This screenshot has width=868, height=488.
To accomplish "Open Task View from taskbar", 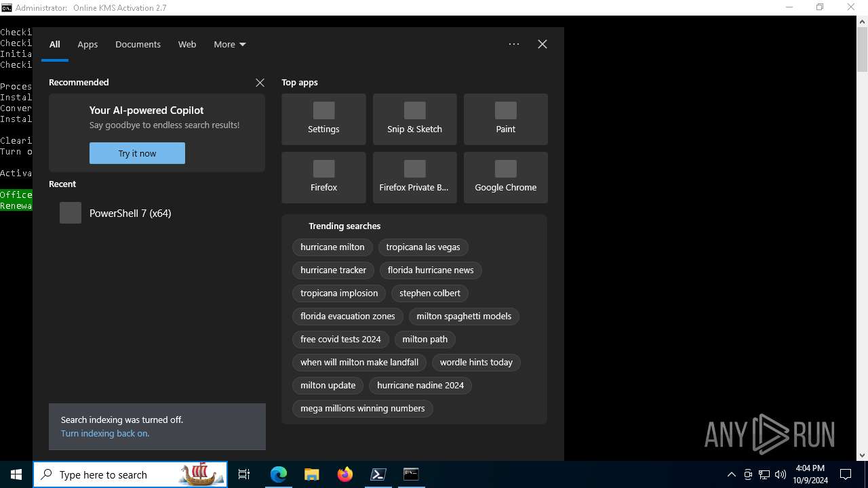I will pos(244,474).
